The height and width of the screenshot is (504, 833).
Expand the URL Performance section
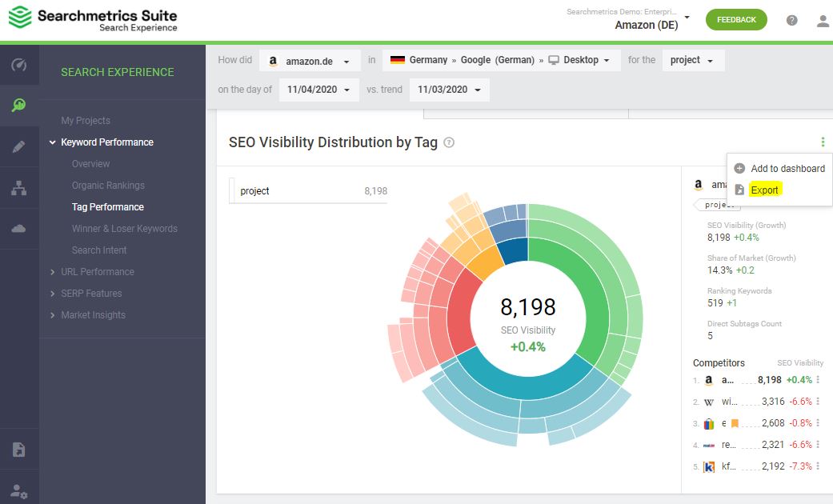tap(53, 272)
